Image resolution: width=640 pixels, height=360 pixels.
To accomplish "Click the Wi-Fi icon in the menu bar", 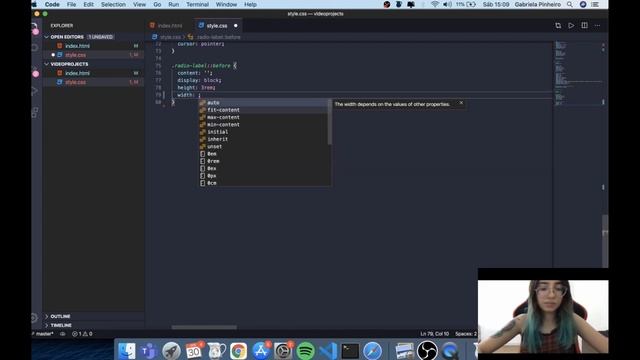I will pos(435,4).
